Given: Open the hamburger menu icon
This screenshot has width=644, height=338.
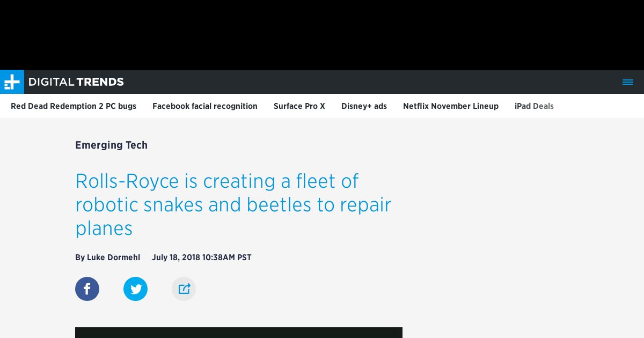Looking at the screenshot, I should pos(628,82).
